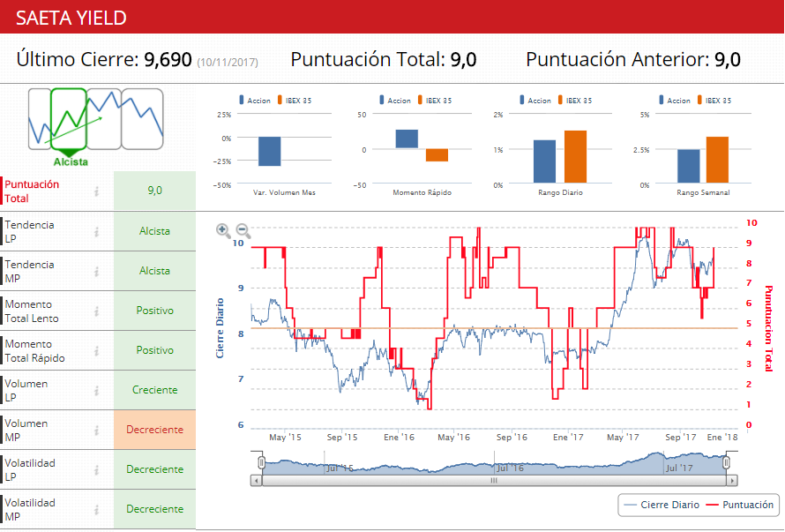The height and width of the screenshot is (532, 785).
Task: Click info icon next to Volumen MP
Action: 97,430
